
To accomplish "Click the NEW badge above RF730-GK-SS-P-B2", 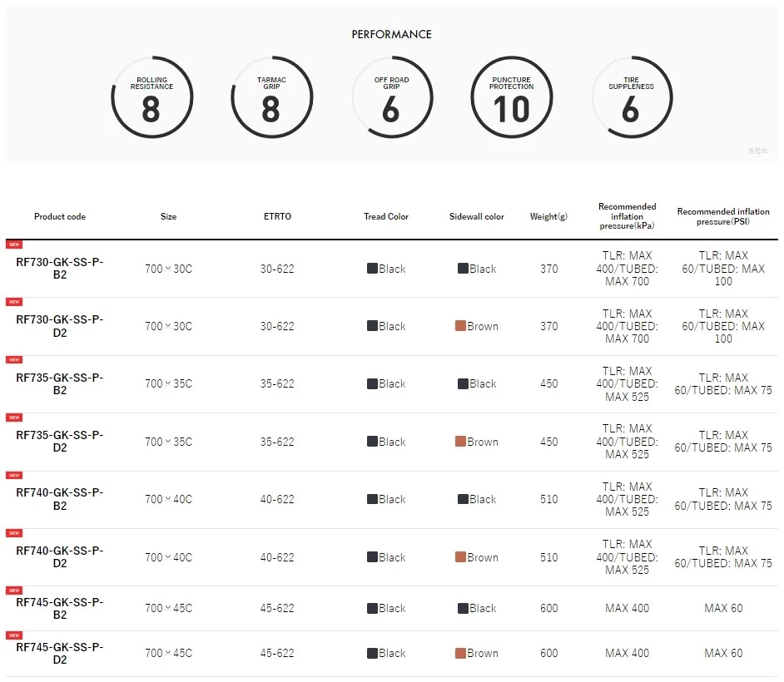I will [14, 245].
